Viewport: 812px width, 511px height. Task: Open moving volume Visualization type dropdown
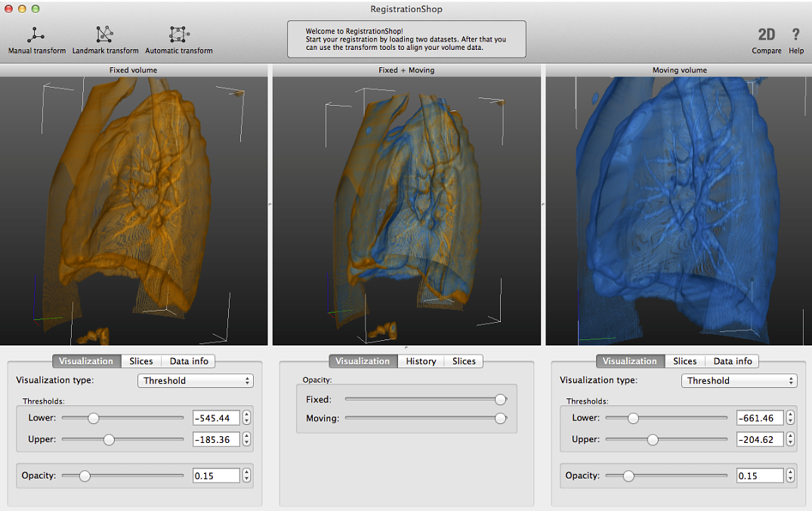(x=738, y=381)
